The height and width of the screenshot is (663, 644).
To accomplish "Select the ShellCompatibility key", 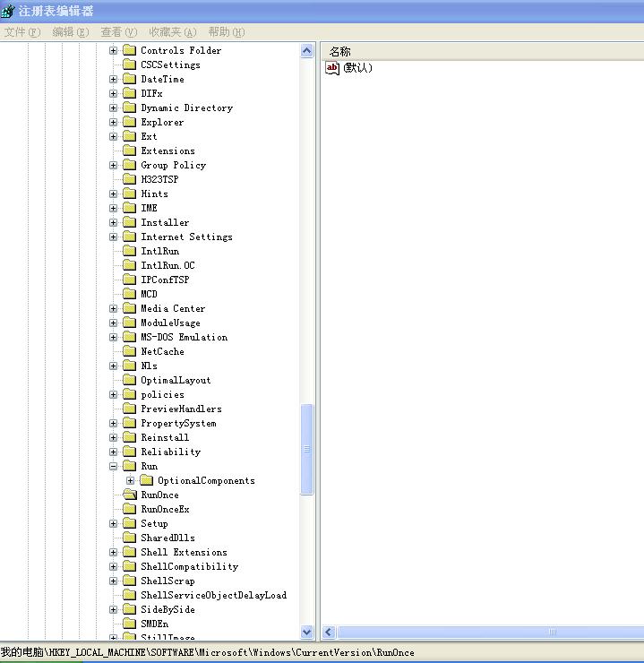I will pyautogui.click(x=189, y=566).
